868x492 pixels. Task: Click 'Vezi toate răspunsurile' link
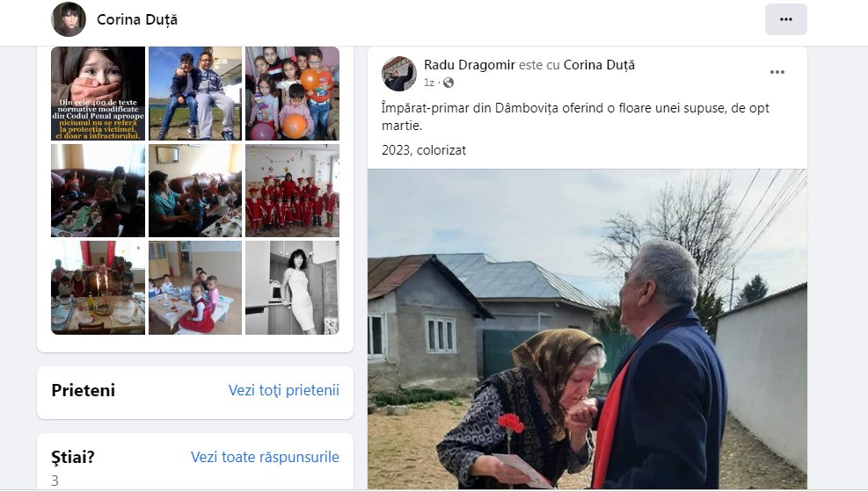tap(265, 457)
